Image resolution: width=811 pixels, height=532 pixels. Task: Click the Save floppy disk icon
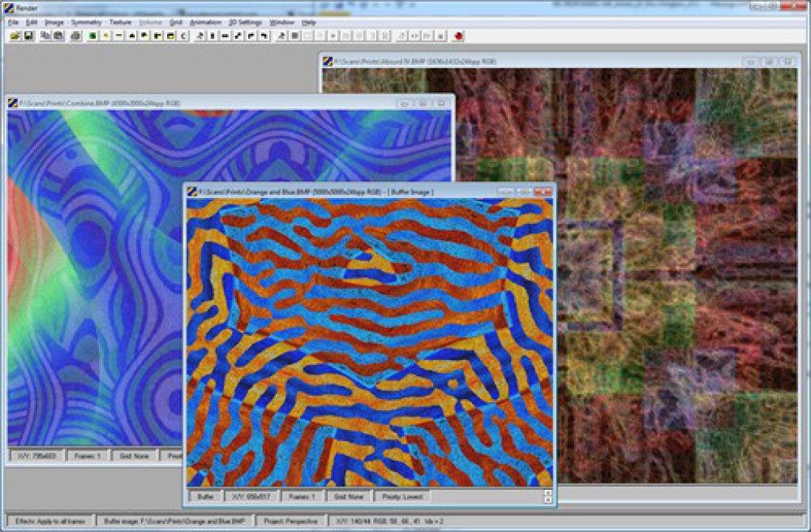(x=28, y=36)
